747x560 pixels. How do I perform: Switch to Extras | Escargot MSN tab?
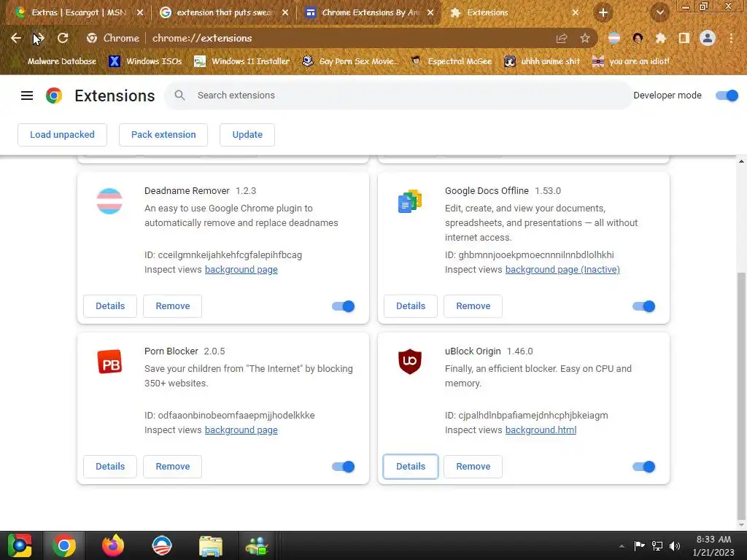(79, 12)
